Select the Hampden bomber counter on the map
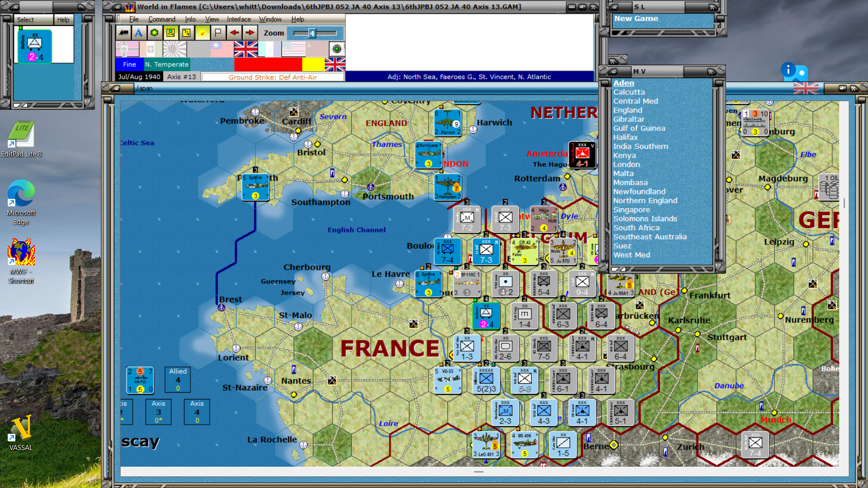Image resolution: width=868 pixels, height=488 pixels. click(448, 187)
